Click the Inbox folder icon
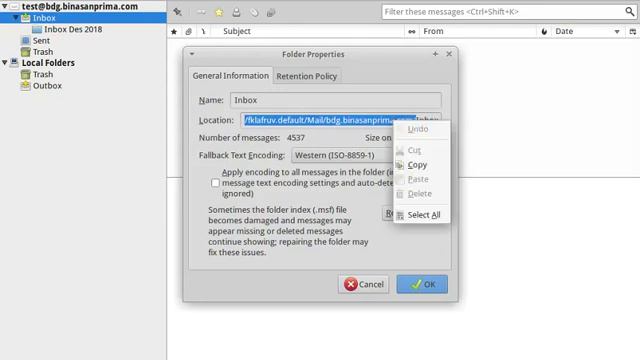 click(25, 18)
